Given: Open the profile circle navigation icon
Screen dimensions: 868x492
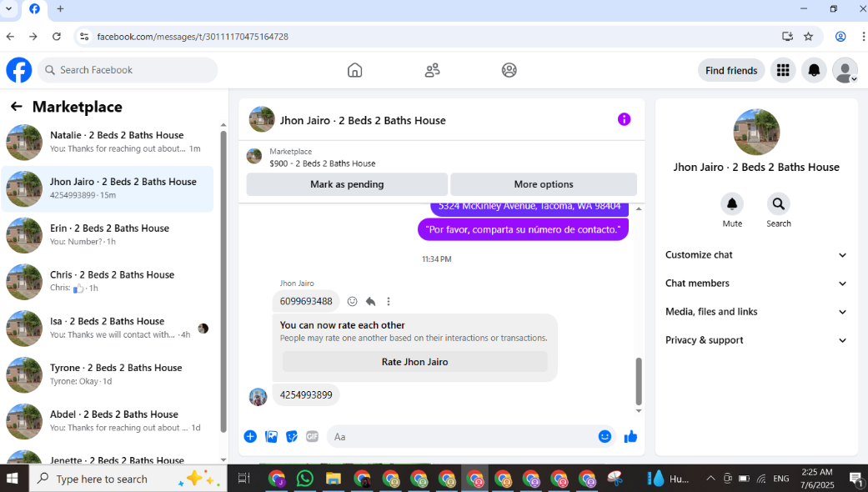Looking at the screenshot, I should [509, 70].
